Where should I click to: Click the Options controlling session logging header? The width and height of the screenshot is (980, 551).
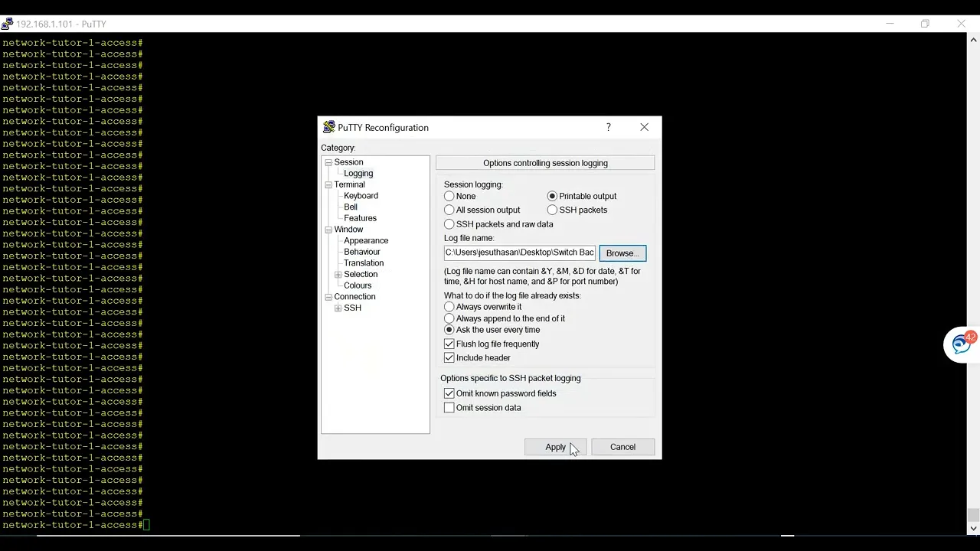tap(545, 163)
